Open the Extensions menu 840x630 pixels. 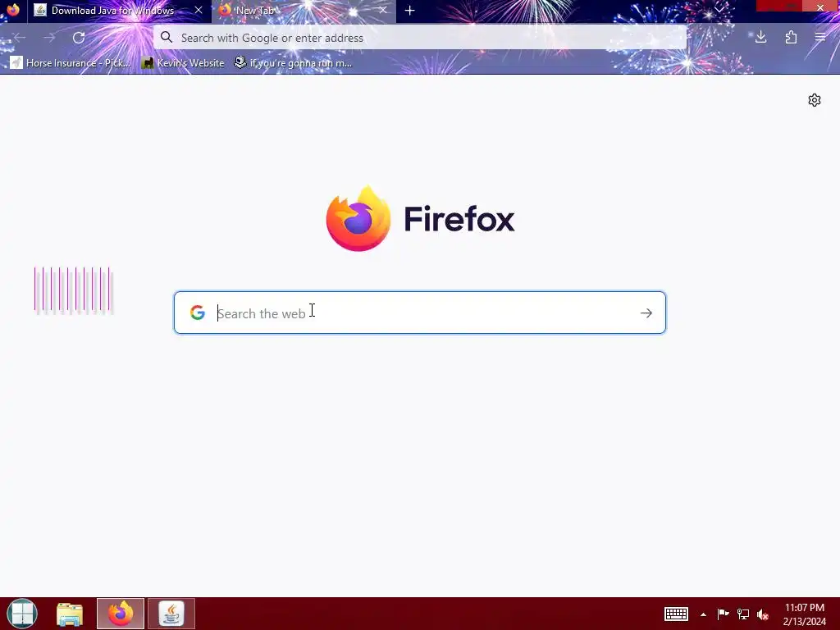[791, 37]
